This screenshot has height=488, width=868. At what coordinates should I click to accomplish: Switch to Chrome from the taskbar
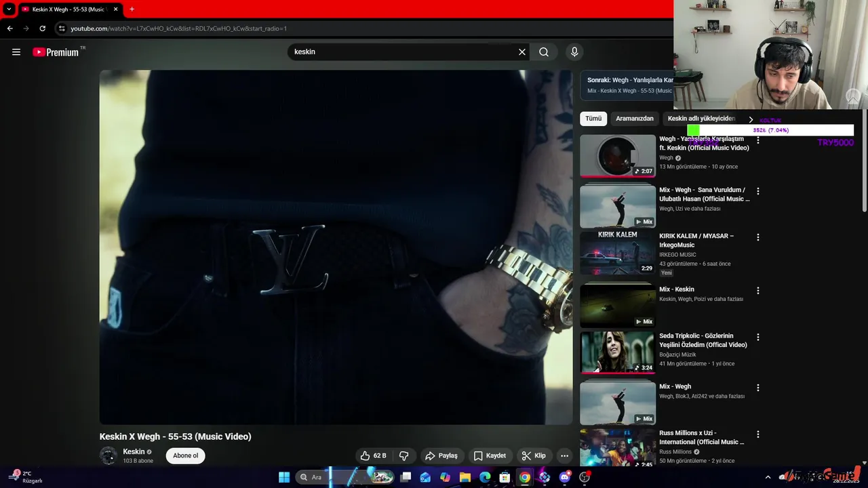[525, 477]
